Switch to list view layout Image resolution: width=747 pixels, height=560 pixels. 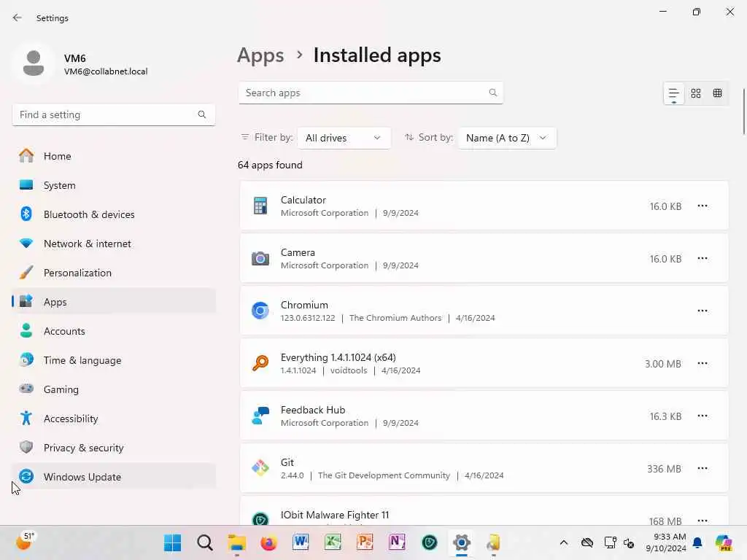[673, 93]
